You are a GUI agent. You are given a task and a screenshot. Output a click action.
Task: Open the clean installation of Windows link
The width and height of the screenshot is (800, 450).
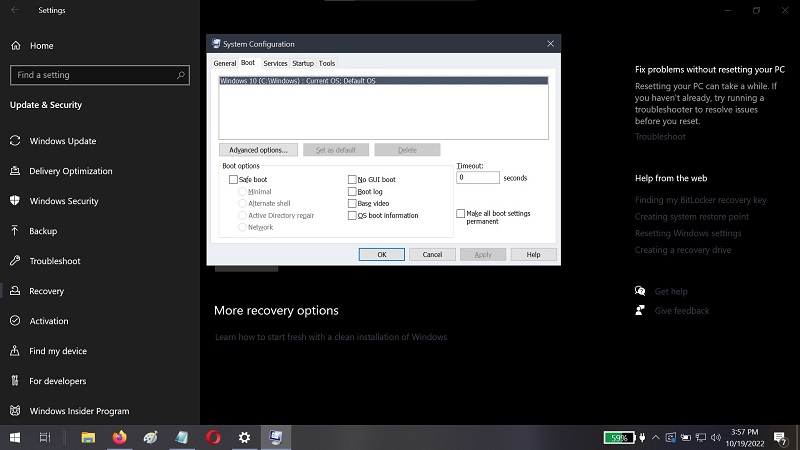click(x=331, y=337)
